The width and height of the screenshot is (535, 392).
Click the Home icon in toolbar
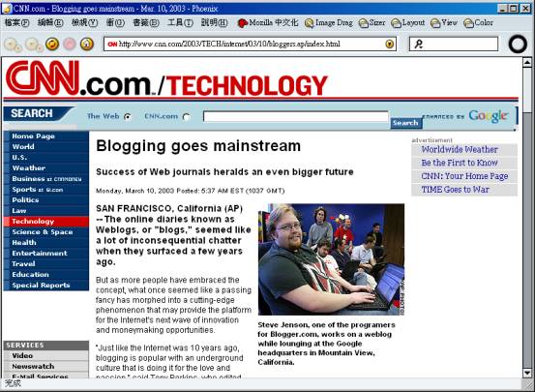click(87, 45)
